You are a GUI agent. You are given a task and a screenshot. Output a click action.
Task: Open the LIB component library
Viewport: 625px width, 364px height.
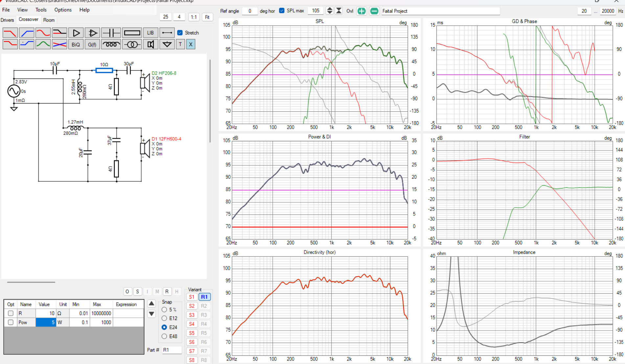click(150, 33)
